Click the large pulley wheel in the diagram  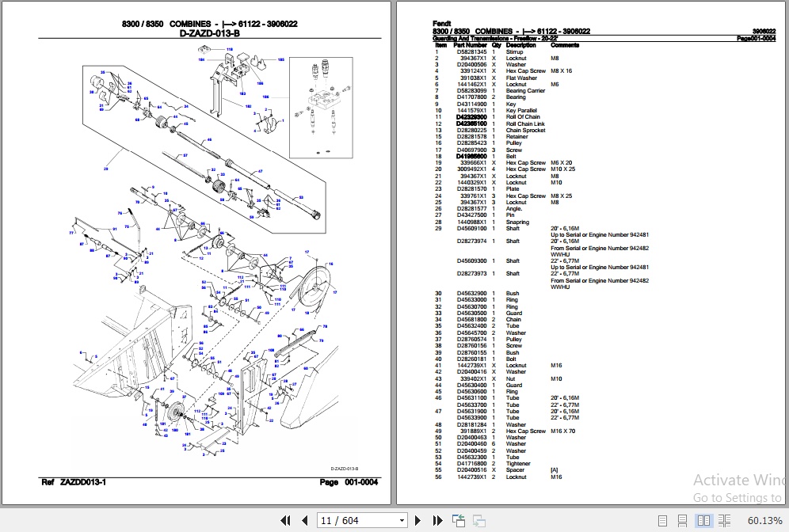point(315,287)
